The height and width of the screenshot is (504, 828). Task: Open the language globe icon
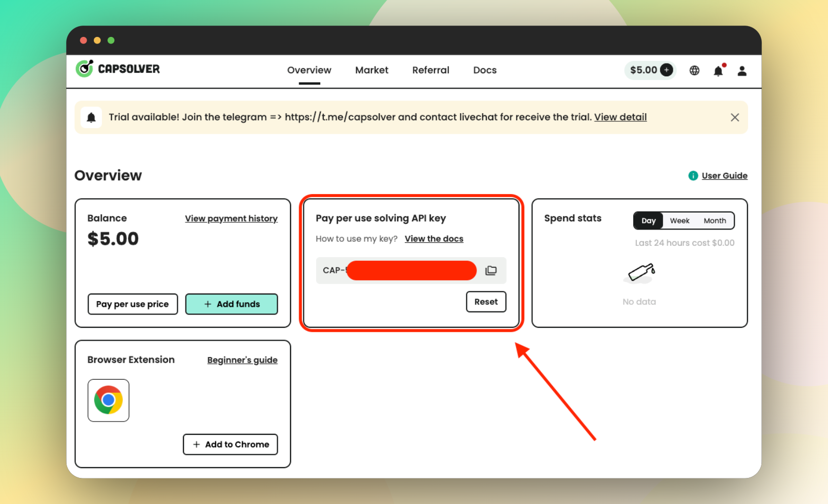tap(694, 70)
